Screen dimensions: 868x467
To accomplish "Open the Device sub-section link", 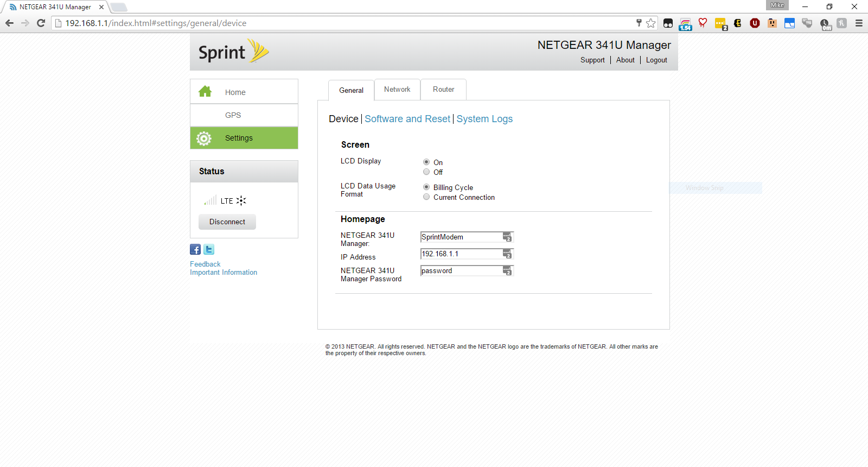I will point(343,119).
